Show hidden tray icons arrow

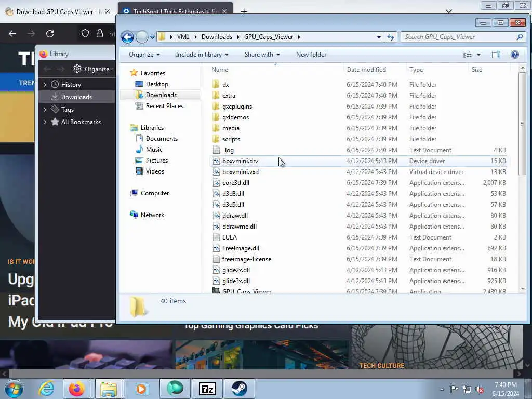click(442, 390)
